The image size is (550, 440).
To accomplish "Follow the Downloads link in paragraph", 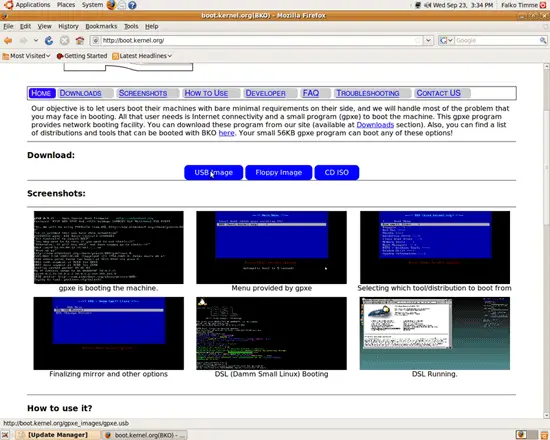I will coord(375,125).
